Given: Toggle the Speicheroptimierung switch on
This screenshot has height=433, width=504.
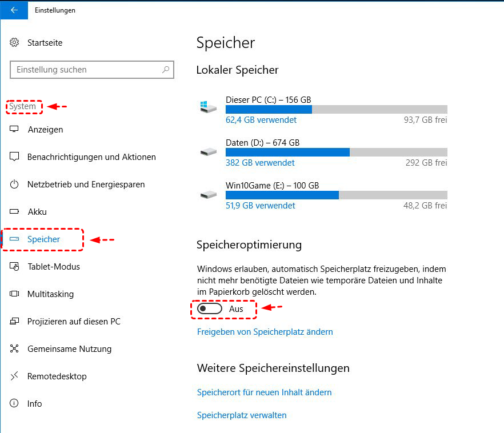Looking at the screenshot, I should click(x=209, y=309).
